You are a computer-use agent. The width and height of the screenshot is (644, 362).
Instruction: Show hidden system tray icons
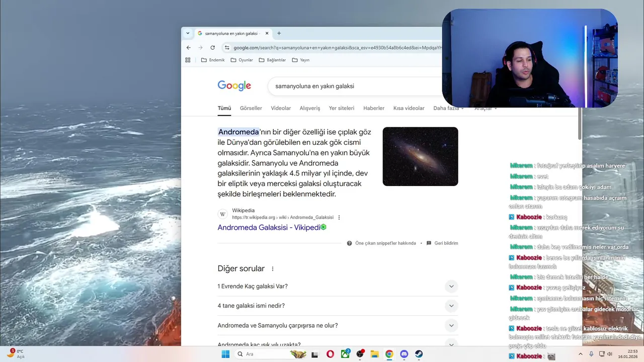[580, 354]
